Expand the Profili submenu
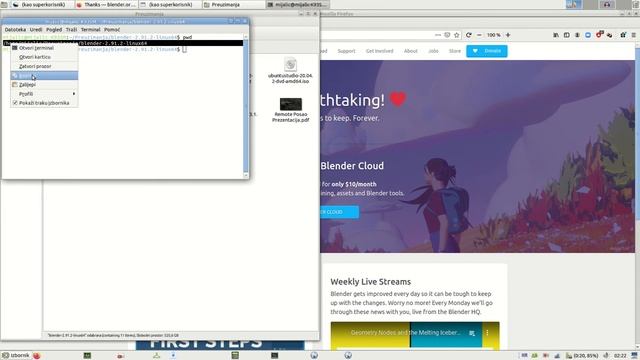Viewport: 640px width, 360px height. click(44, 94)
